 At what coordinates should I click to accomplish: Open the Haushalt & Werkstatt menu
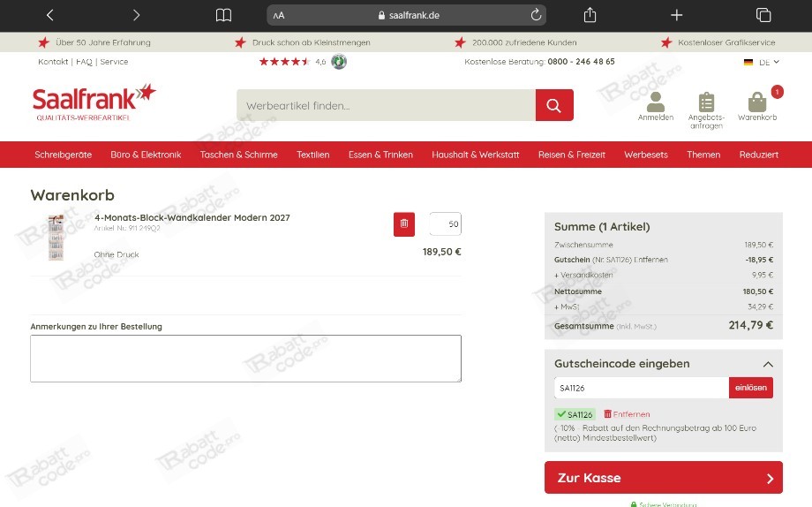(476, 155)
